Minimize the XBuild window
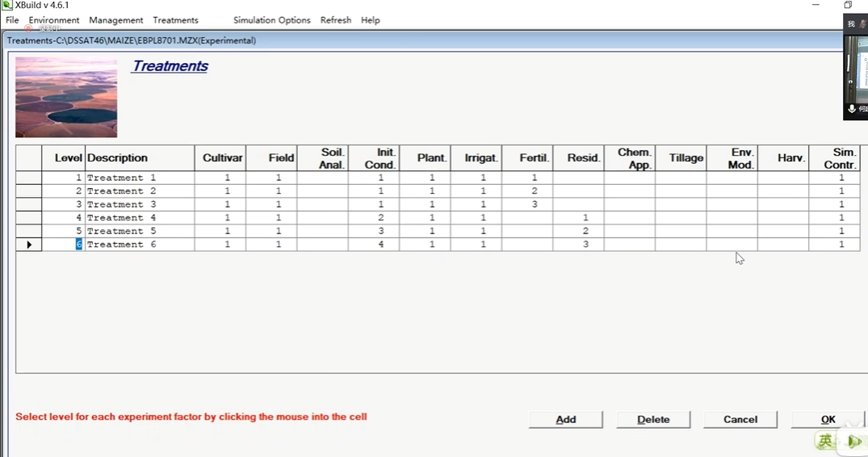This screenshot has width=868, height=457. pyautogui.click(x=816, y=4)
